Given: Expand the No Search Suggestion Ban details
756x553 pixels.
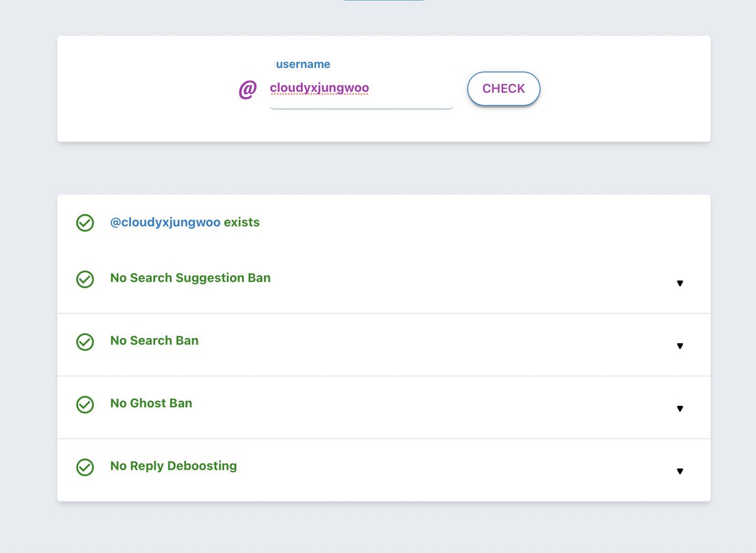Looking at the screenshot, I should coord(680,283).
